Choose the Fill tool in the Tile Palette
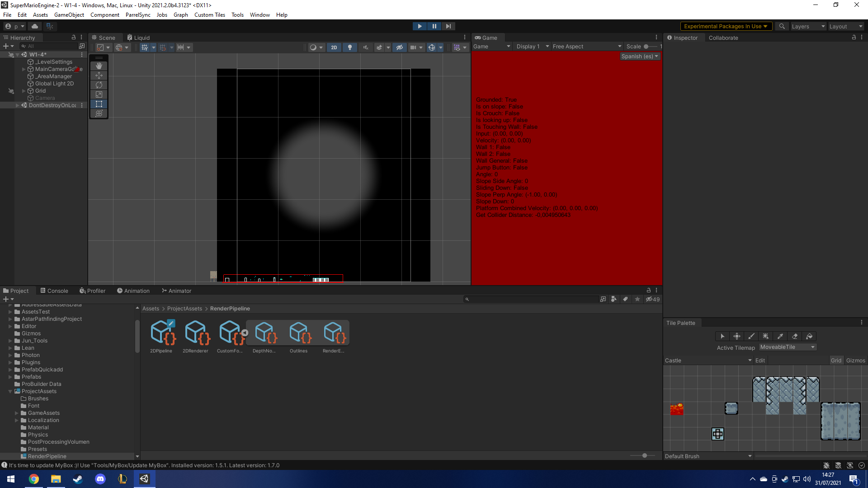Screen dimensions: 868x488 (x=810, y=336)
